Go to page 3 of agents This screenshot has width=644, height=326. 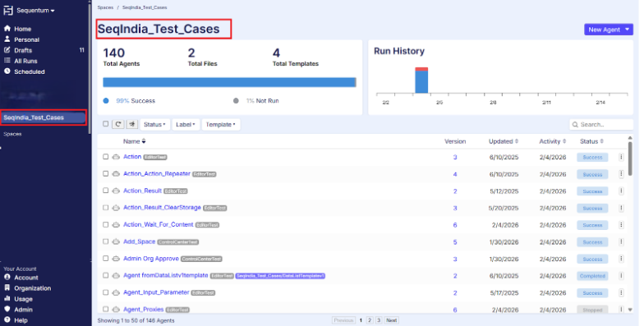(x=379, y=320)
